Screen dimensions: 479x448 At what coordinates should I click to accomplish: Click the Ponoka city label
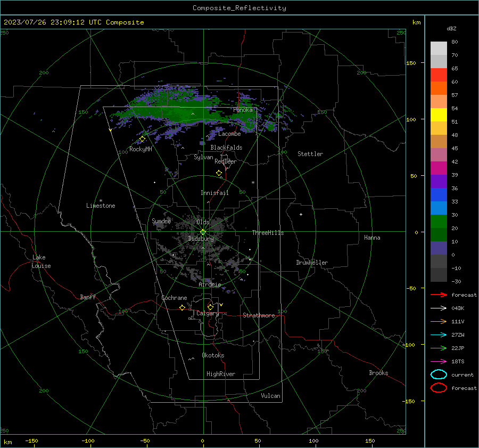coord(243,110)
